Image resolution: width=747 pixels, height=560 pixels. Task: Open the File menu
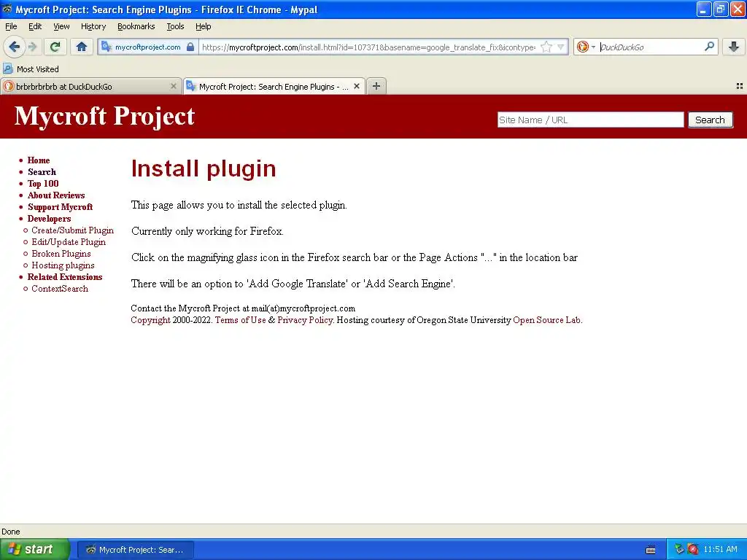tap(11, 26)
